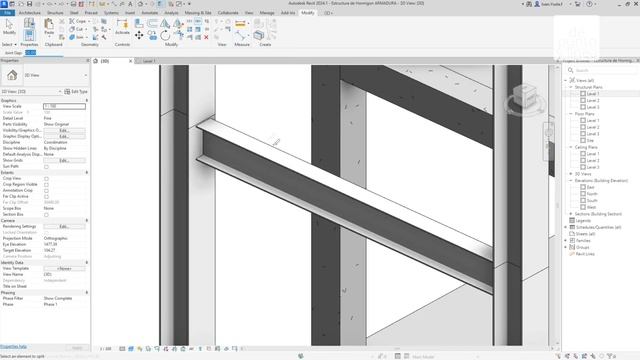The image size is (640, 360).
Task: Click Edit for Visibility/Graphics Overrides
Action: 64,130
